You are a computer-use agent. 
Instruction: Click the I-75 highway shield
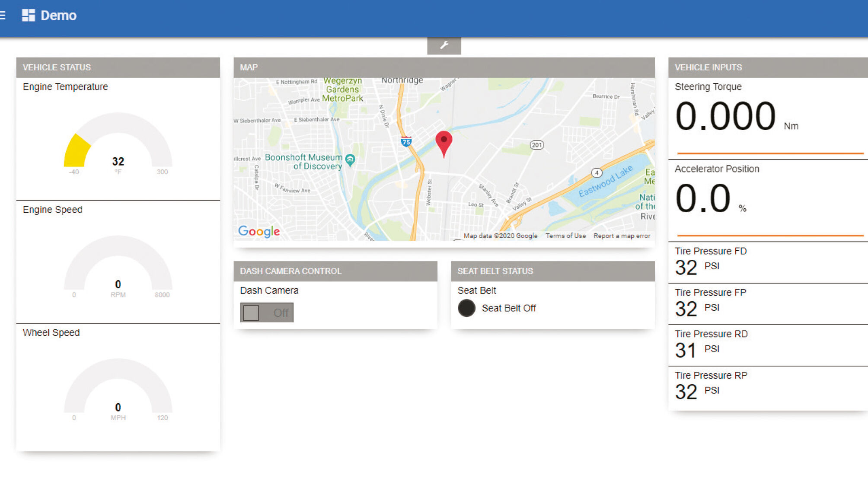pos(406,142)
